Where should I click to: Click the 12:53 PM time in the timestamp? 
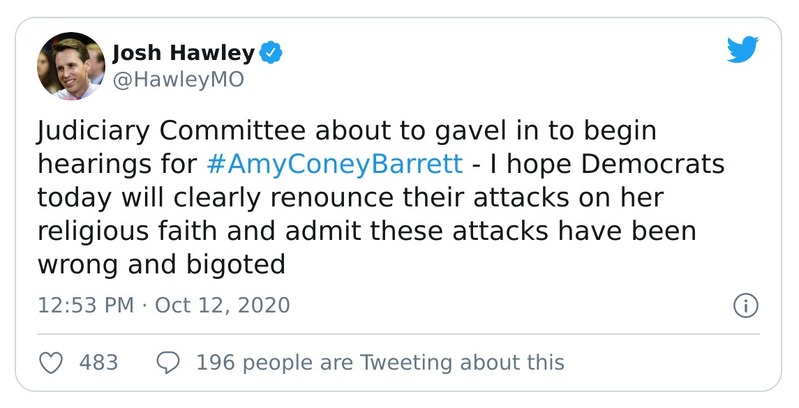click(84, 305)
